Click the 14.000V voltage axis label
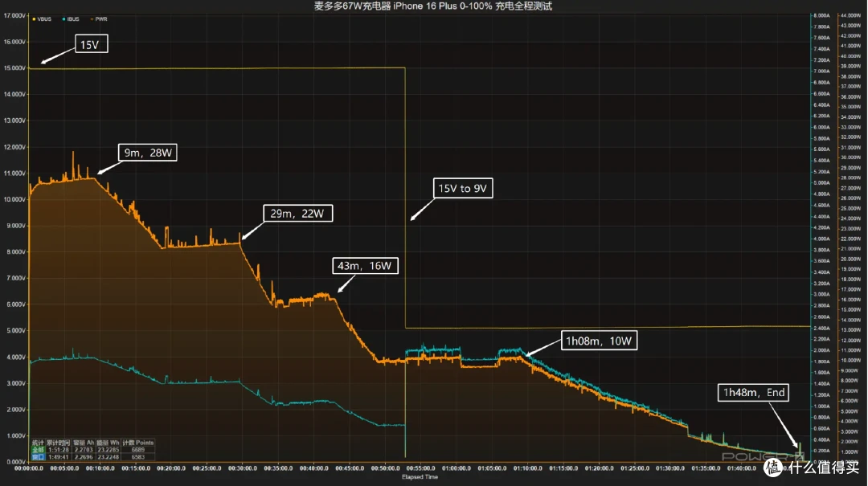Viewport: 868px width, 486px height. click(14, 94)
